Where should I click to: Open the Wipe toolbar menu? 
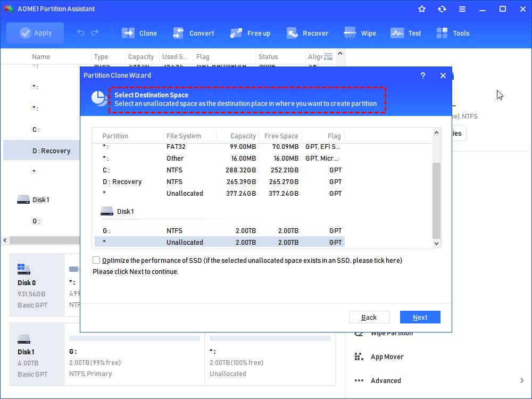point(360,33)
